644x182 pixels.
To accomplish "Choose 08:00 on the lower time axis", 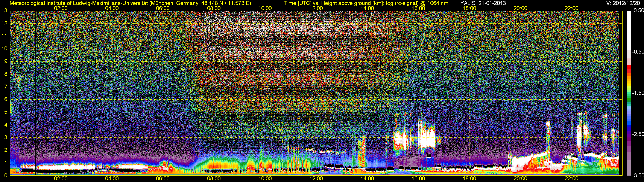I will pos(214,179).
